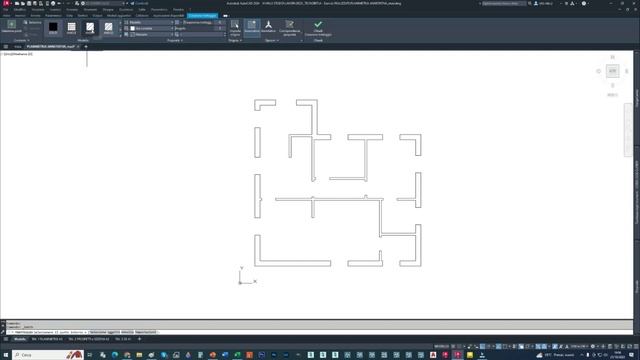640x360 pixels.
Task: Open the file tabs hamburger menu
Action: tap(6, 47)
